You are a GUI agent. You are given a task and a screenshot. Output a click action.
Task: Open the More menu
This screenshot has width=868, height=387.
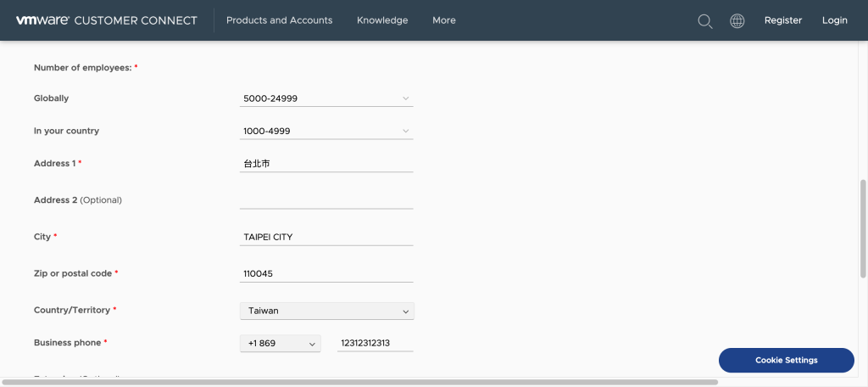(444, 20)
